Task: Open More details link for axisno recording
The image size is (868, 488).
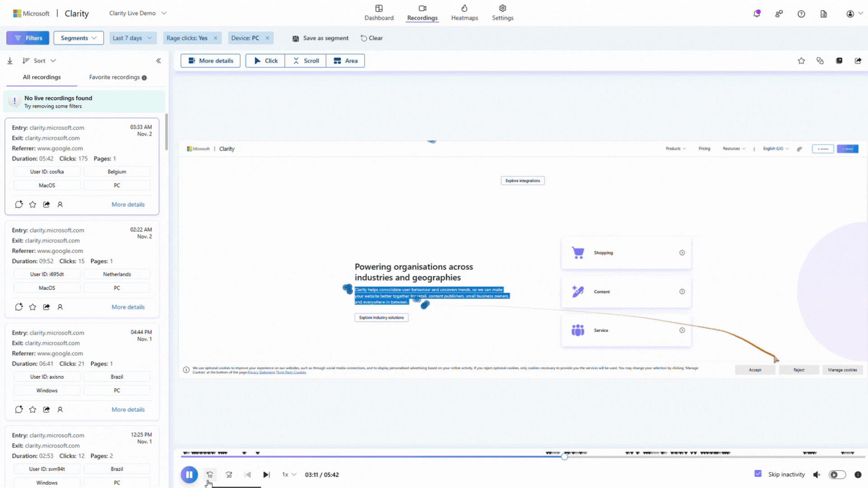Action: (128, 409)
